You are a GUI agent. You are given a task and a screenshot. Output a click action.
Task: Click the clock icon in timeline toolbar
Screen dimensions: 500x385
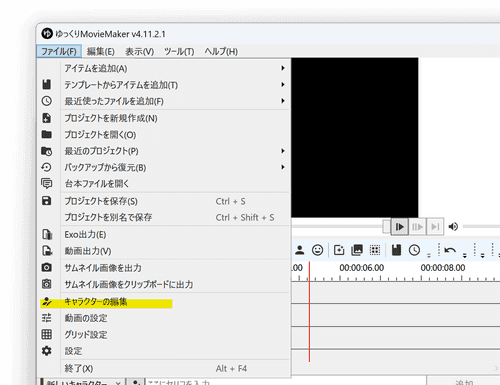click(x=414, y=250)
